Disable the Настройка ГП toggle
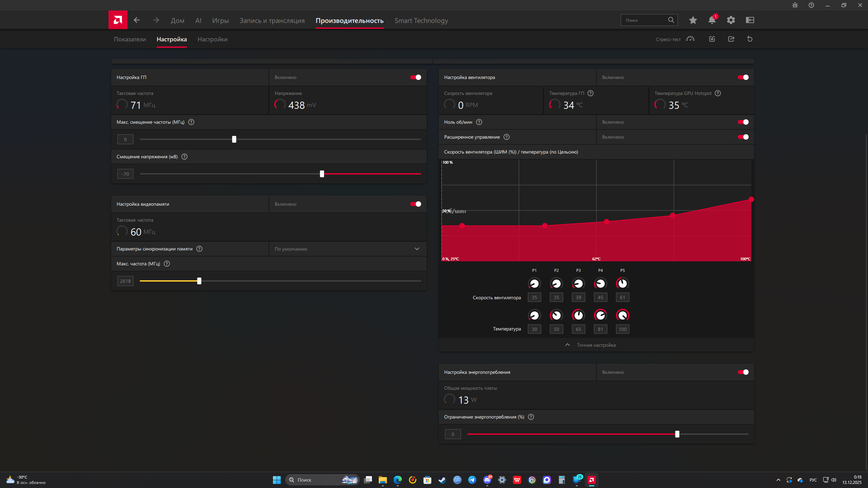 click(x=415, y=77)
